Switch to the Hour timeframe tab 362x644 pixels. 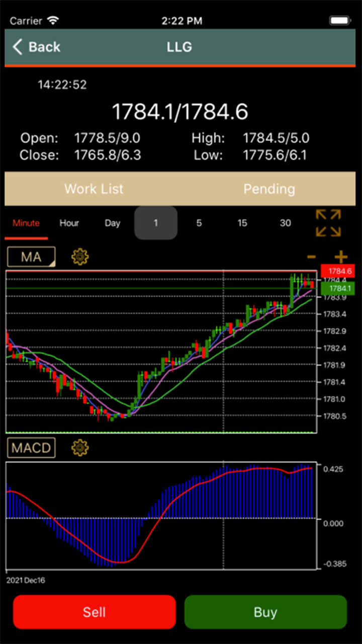click(69, 223)
